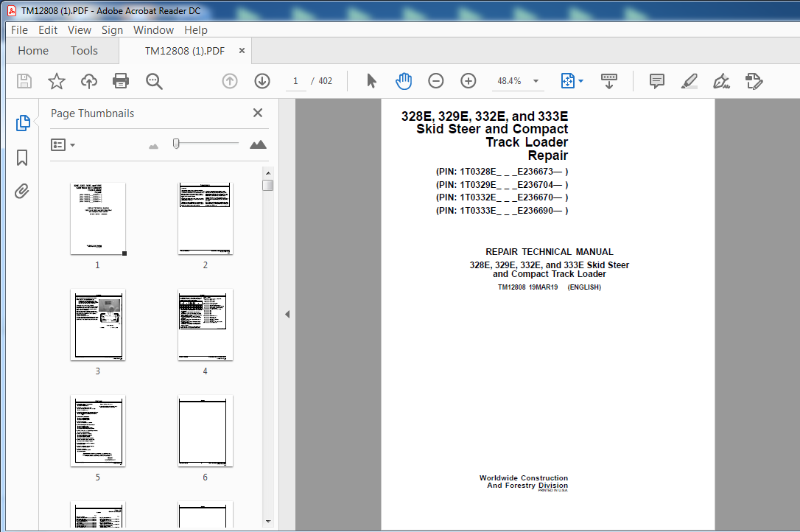Click thumbnails scrollbar up arrow
The image size is (800, 532).
pyautogui.click(x=268, y=173)
